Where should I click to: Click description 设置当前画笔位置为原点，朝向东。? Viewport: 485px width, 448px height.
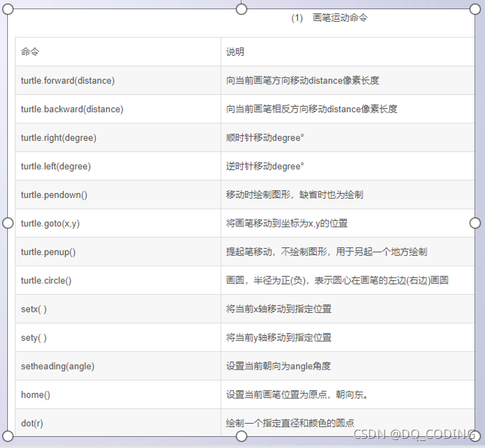pos(297,394)
